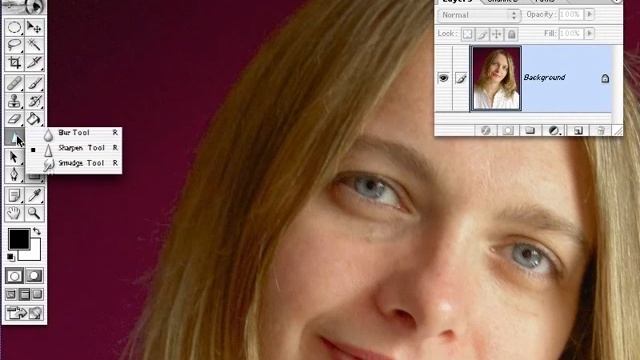This screenshot has height=360, width=640.
Task: Hide the Background layer with eye icon
Action: [444, 78]
